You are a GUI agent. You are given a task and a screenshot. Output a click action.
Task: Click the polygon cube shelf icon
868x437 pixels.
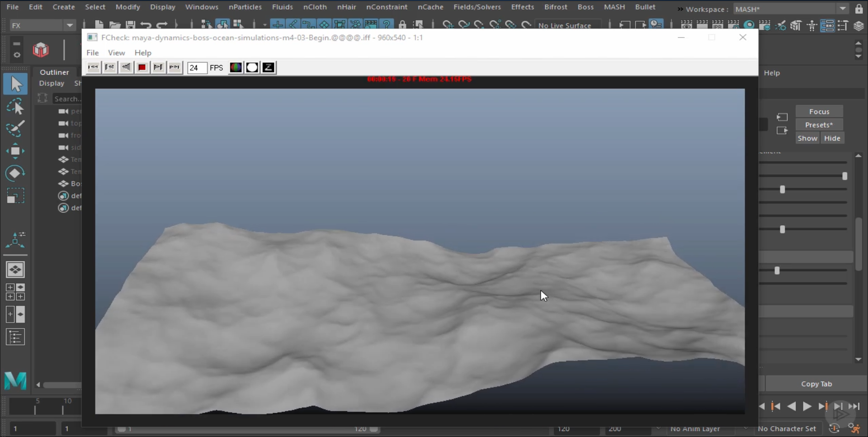tap(41, 50)
